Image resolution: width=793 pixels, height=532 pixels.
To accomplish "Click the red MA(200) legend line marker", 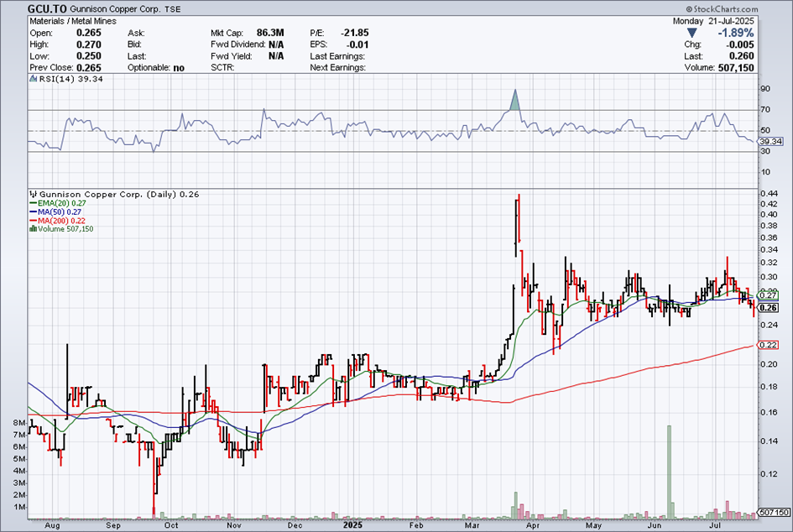I will [x=34, y=221].
